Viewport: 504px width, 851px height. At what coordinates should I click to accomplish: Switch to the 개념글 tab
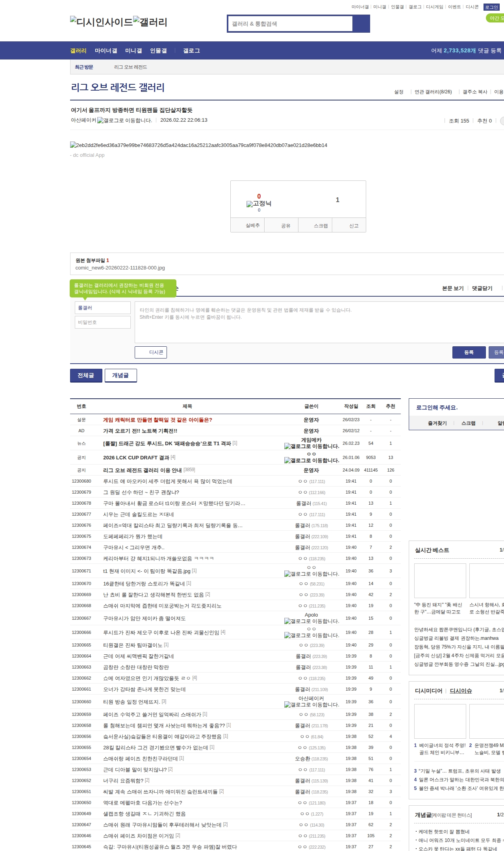[120, 375]
